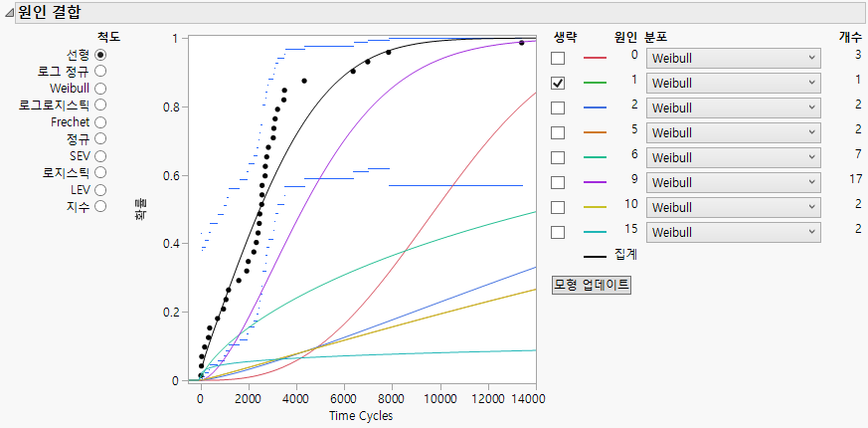Viewport: 868px width, 428px height.
Task: Open distribution dropdown for cause 5
Action: [x=734, y=132]
